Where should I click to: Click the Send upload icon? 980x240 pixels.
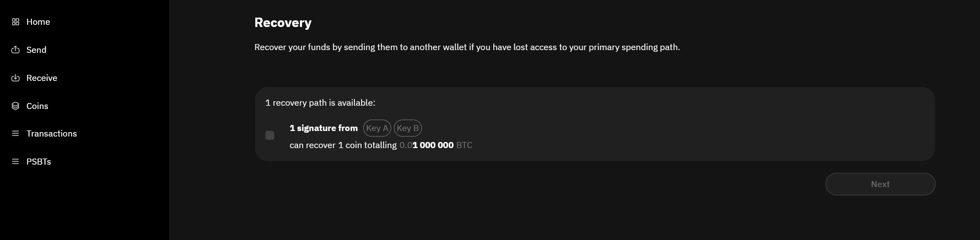pos(15,50)
